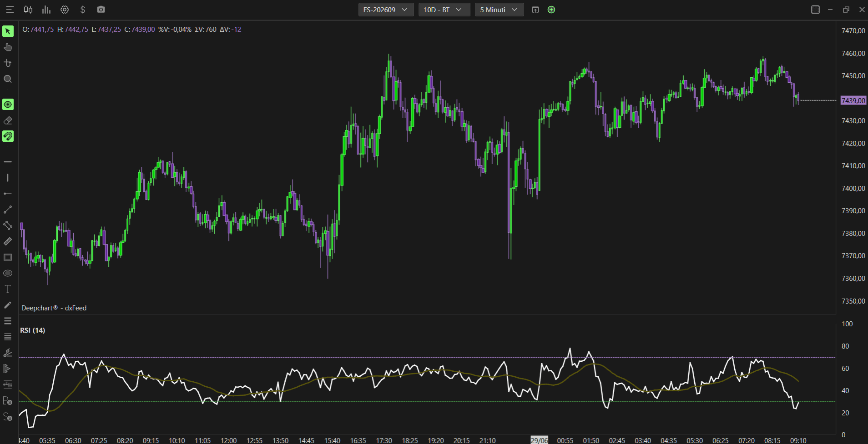The height and width of the screenshot is (444, 868).
Task: Toggle the arrow cursor selection mode
Action: point(8,31)
